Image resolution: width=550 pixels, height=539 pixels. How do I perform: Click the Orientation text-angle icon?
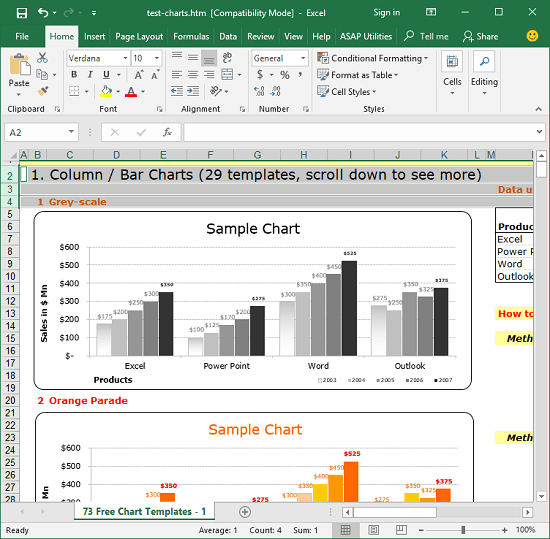pyautogui.click(x=215, y=91)
